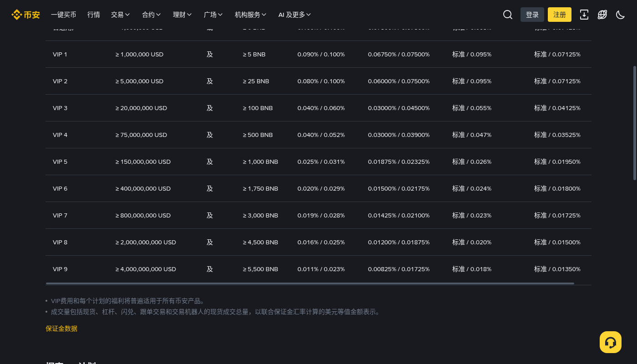Select the VIP 4 row label

click(x=60, y=135)
